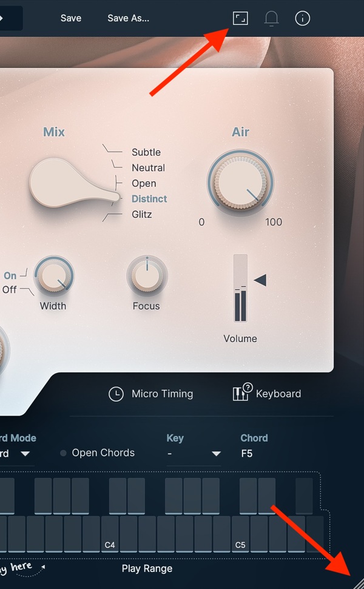Click the Save button

[x=71, y=18]
